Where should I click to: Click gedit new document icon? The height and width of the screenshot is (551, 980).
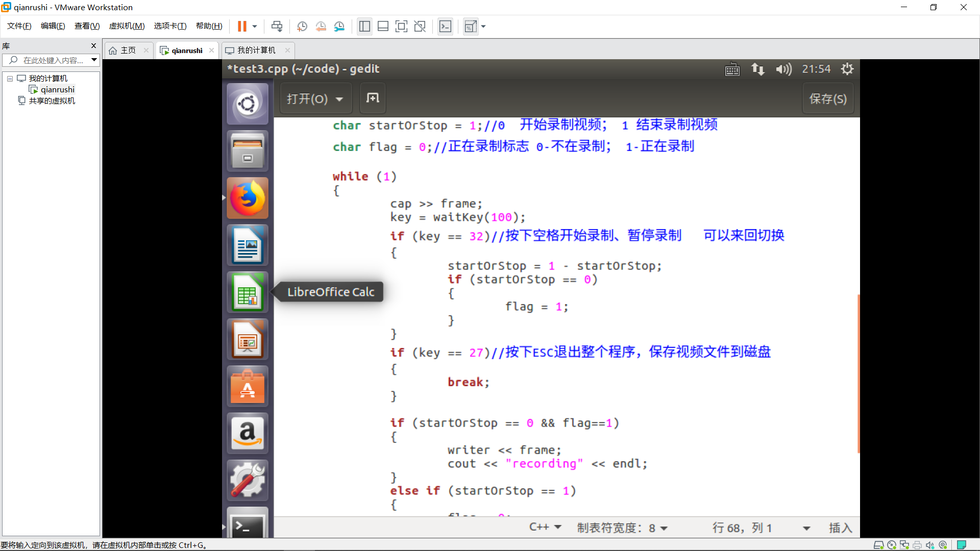[373, 98]
